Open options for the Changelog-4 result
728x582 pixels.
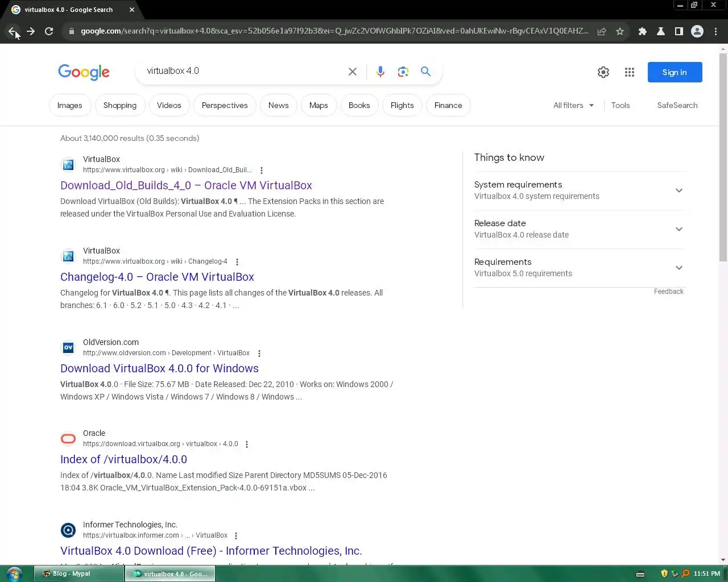tap(237, 262)
